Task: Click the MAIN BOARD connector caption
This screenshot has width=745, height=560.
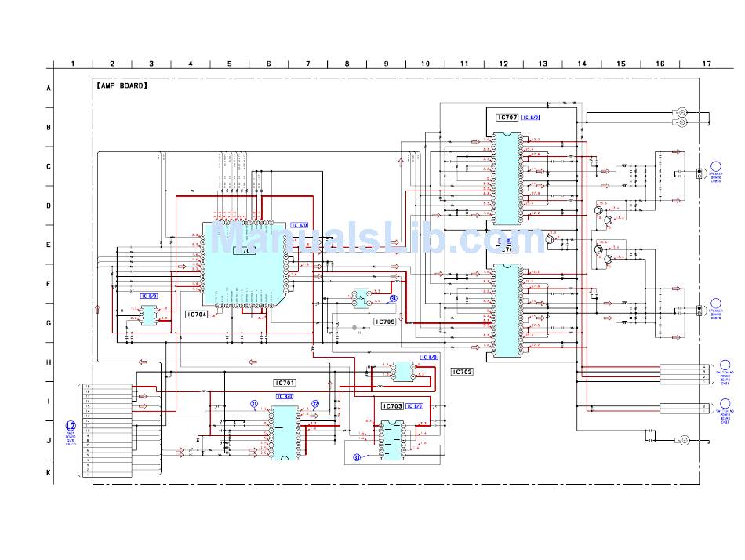Action: click(x=71, y=438)
